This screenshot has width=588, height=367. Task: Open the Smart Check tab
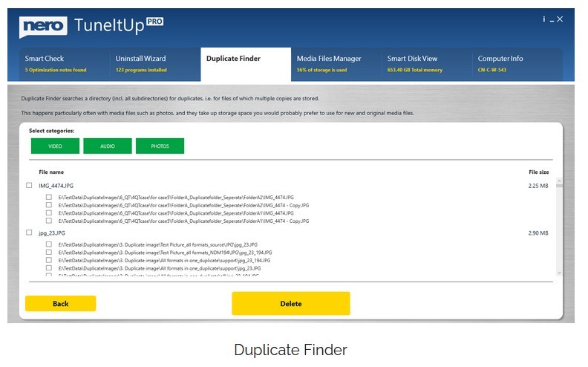pos(65,64)
